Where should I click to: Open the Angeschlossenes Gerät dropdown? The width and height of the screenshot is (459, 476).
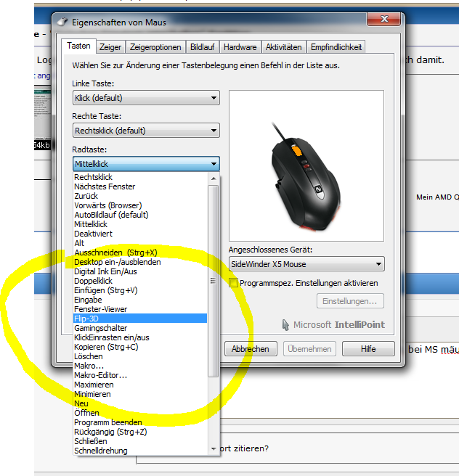tap(306, 264)
